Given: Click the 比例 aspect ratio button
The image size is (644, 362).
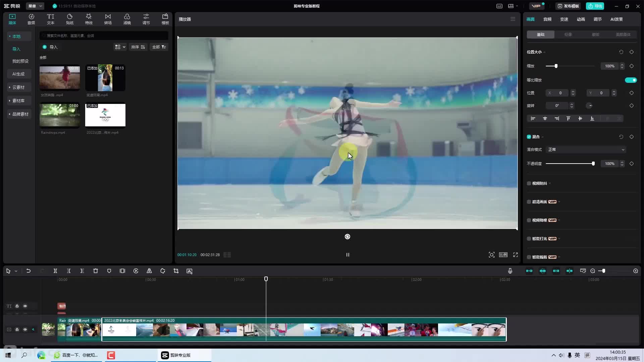Looking at the screenshot, I should 503,255.
